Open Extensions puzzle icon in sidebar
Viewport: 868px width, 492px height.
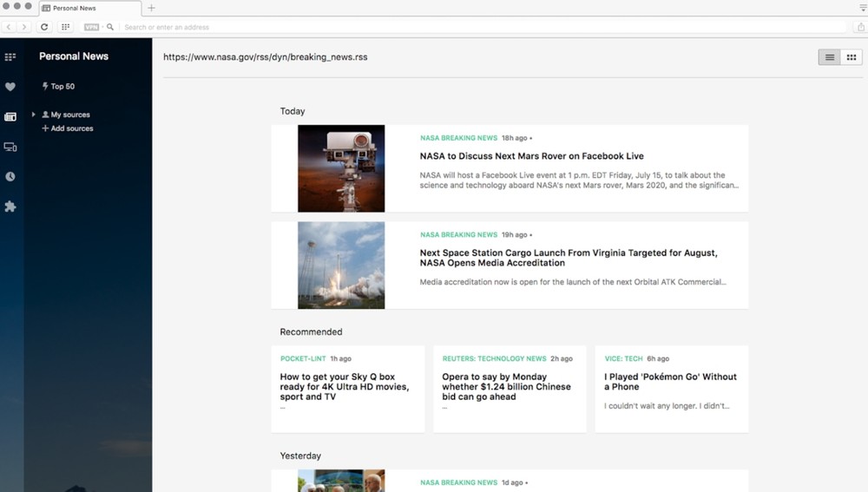coord(10,207)
